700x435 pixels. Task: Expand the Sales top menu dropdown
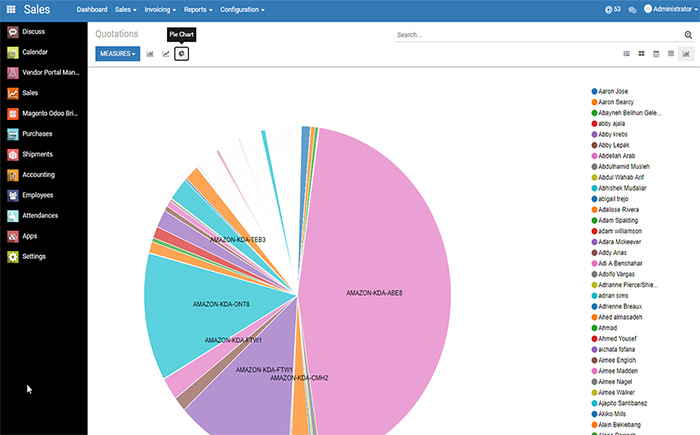click(x=125, y=9)
